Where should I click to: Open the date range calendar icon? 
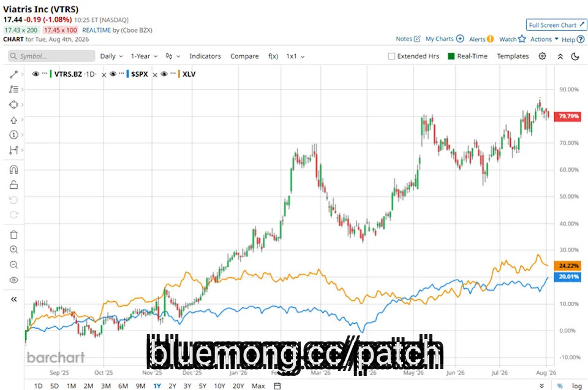coord(277,386)
